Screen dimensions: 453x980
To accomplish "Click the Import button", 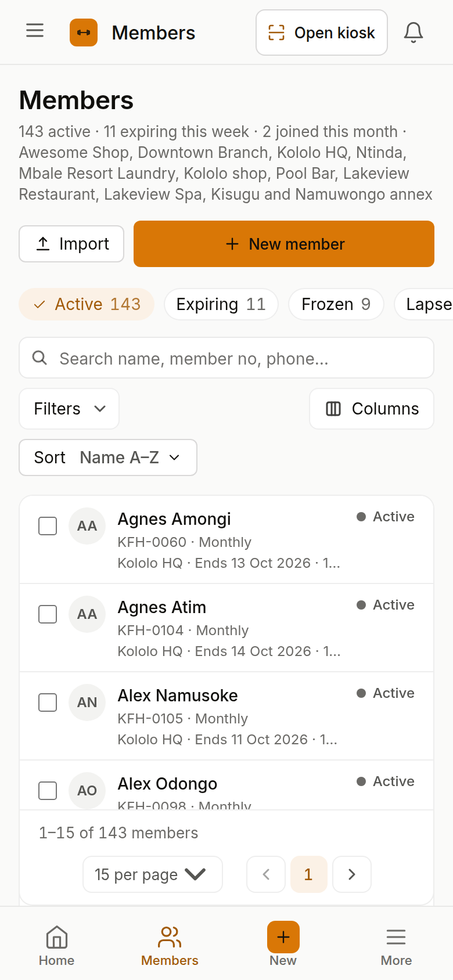I will pyautogui.click(x=71, y=244).
